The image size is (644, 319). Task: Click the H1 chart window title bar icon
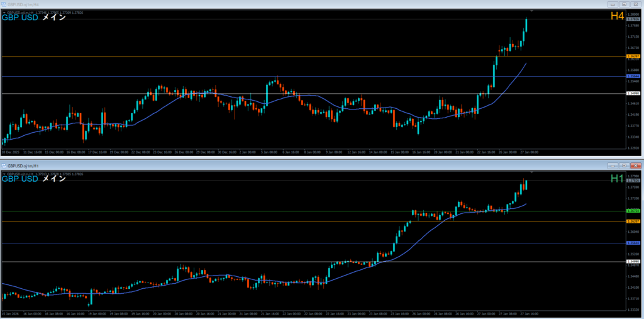[4, 165]
